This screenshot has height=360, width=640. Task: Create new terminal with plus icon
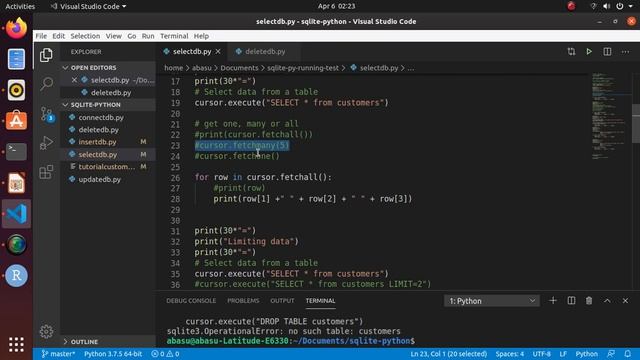[553, 301]
